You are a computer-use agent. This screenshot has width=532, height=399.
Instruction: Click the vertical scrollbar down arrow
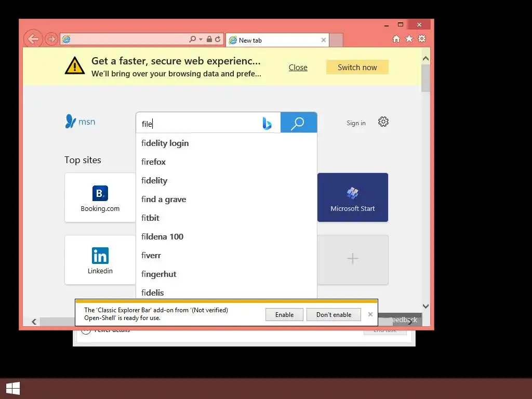(x=426, y=307)
